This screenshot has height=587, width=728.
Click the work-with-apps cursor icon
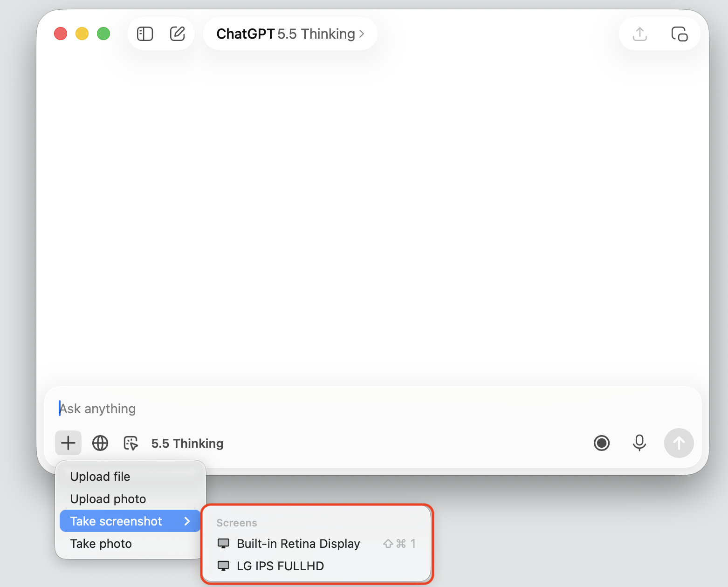pos(131,443)
